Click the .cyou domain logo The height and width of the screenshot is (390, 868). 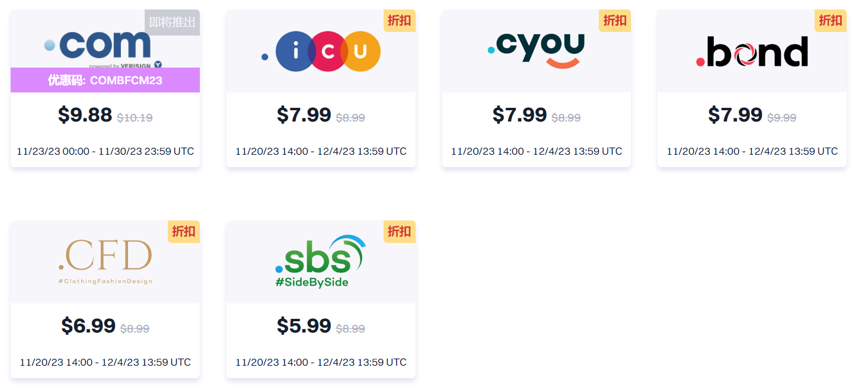[x=536, y=50]
